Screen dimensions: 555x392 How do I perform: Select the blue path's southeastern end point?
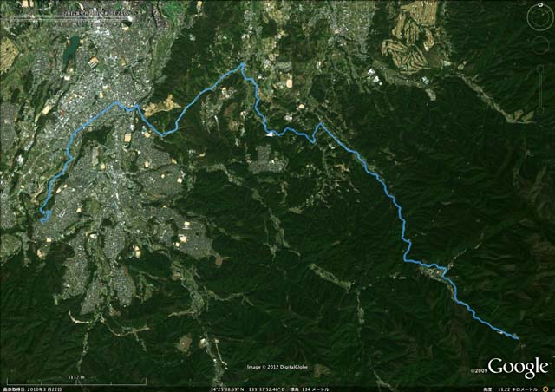coord(519,338)
